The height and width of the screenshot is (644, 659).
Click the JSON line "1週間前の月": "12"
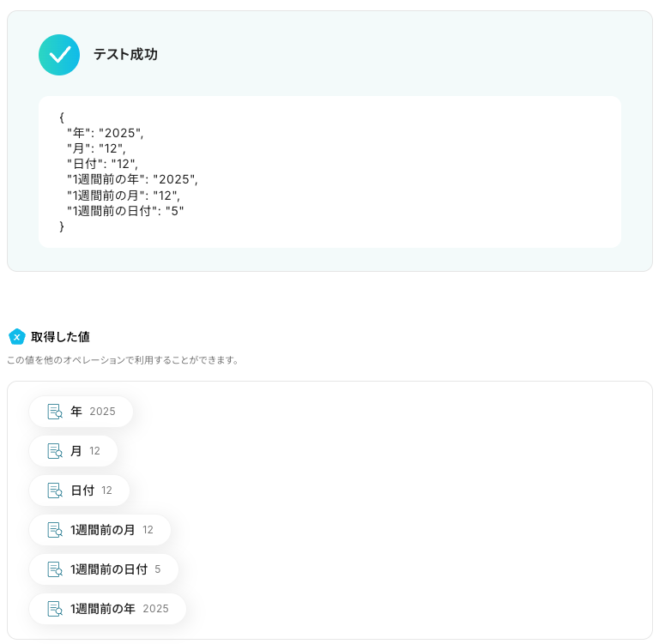click(x=123, y=196)
